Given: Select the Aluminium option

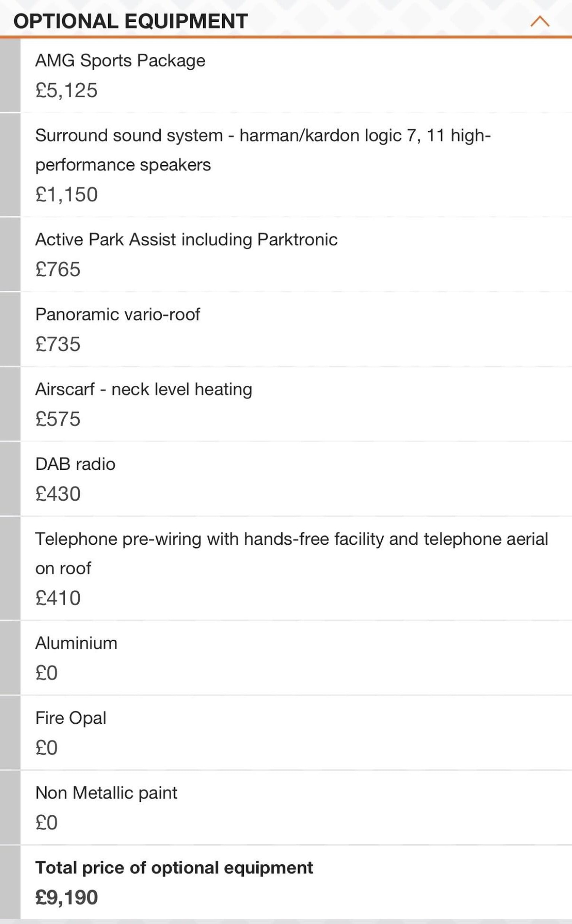Looking at the screenshot, I should (76, 643).
